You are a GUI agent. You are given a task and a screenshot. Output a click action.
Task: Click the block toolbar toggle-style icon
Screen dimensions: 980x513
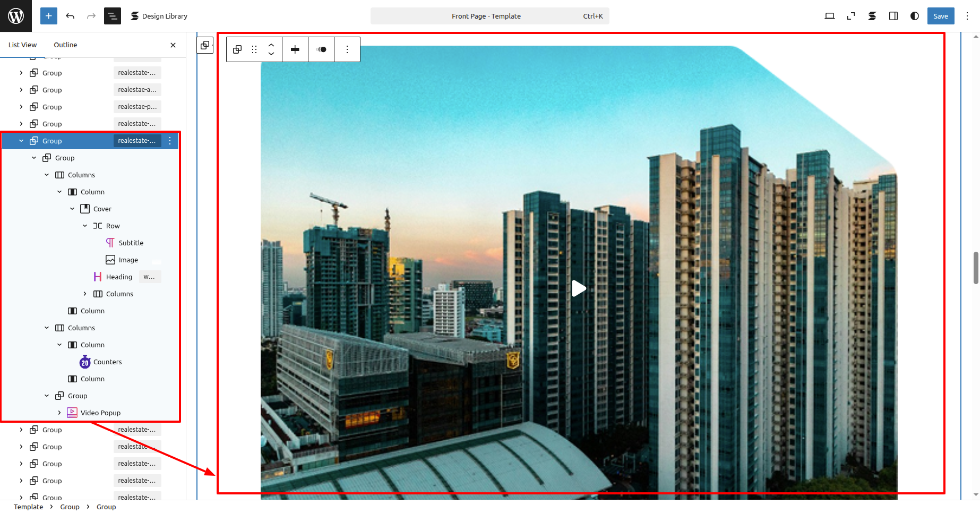[321, 49]
